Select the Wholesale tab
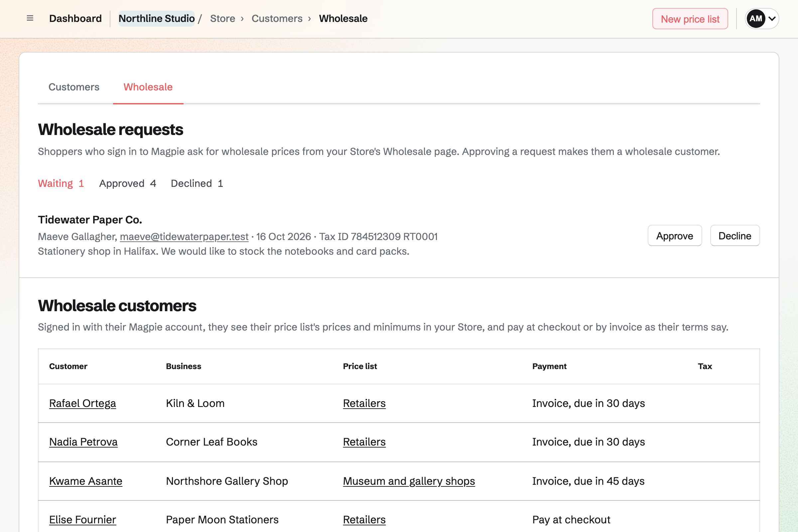Viewport: 798px width, 532px height. (x=148, y=87)
